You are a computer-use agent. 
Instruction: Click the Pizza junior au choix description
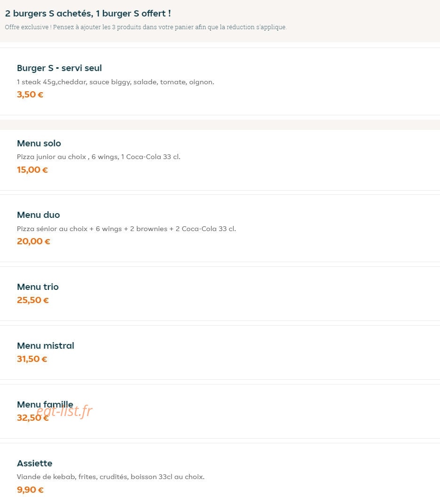[x=99, y=157]
